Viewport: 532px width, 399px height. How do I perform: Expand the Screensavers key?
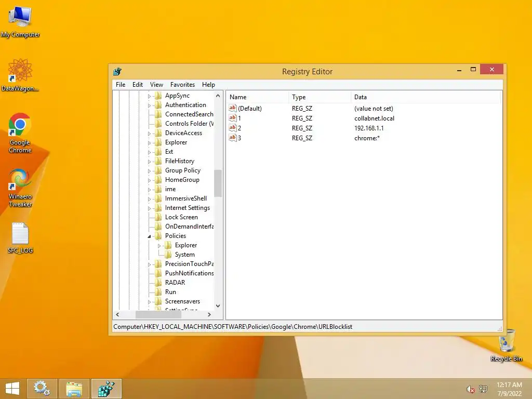(149, 302)
